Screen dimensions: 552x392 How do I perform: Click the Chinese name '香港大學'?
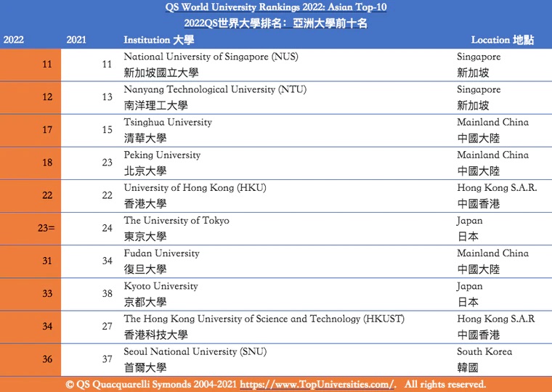145,204
